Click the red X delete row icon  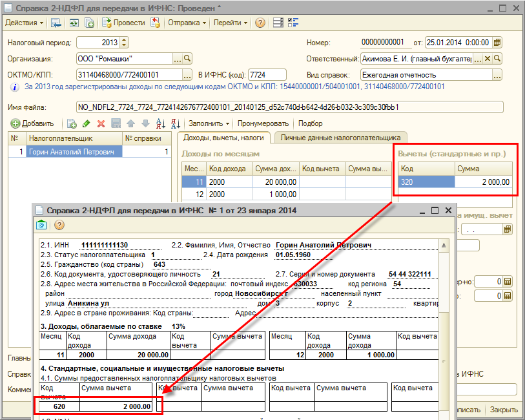click(x=101, y=123)
